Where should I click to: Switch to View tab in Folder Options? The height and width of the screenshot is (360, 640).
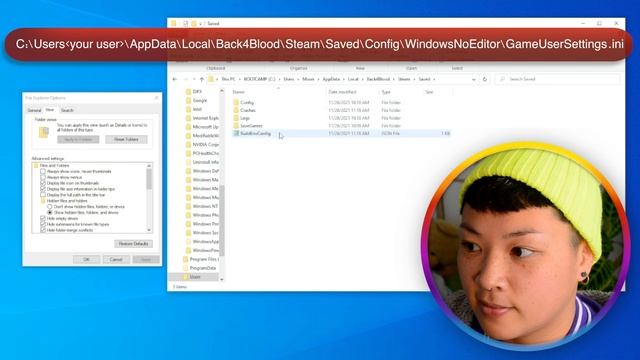(x=50, y=110)
